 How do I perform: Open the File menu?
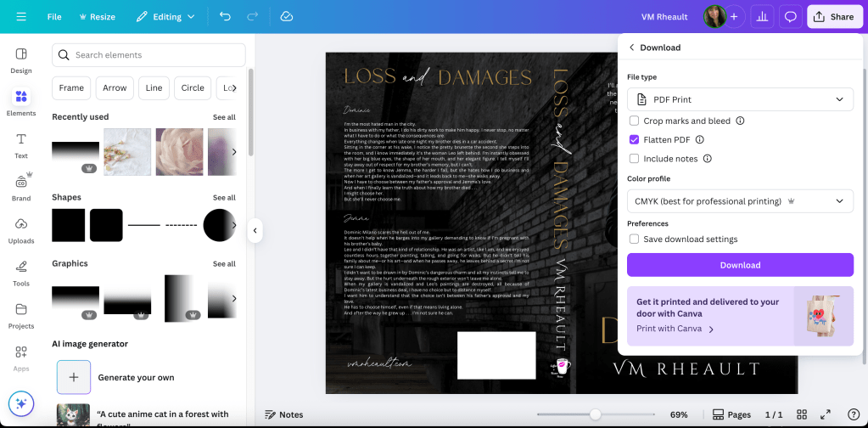(x=54, y=16)
